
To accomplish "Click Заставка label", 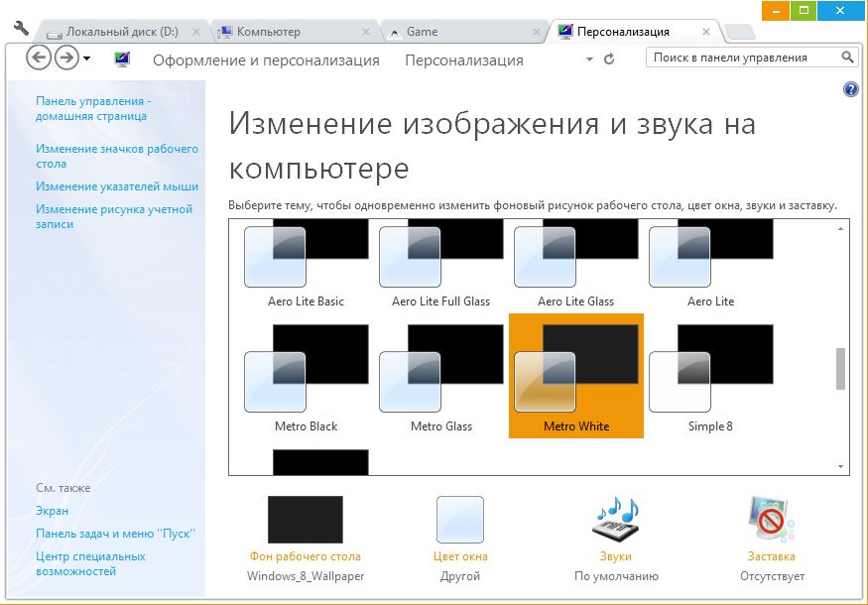I will pos(771,556).
